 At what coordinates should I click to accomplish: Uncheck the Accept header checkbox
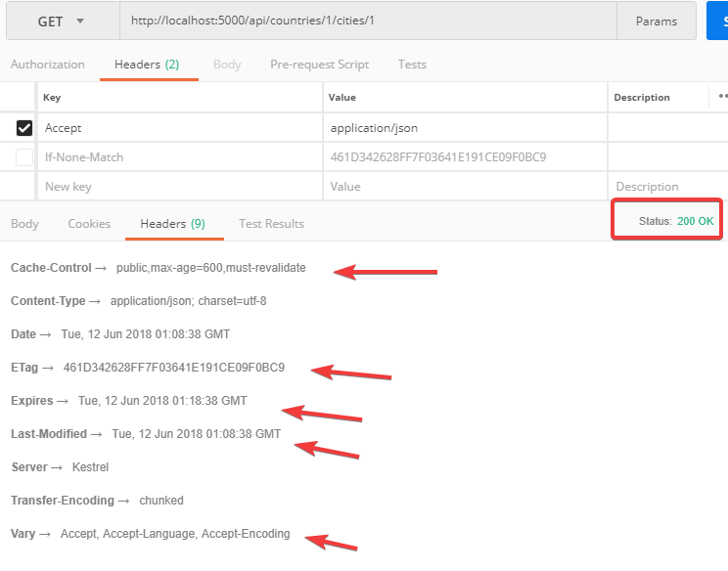tap(24, 128)
